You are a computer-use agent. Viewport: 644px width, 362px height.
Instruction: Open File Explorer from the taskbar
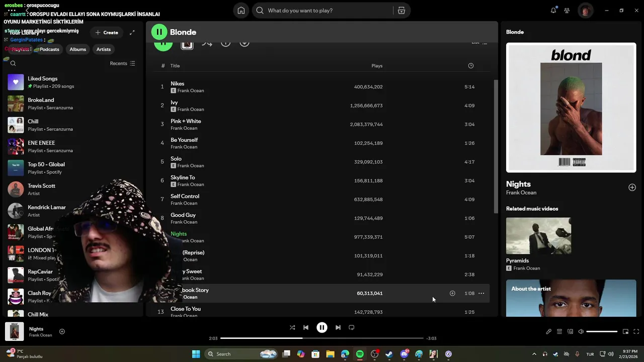330,354
